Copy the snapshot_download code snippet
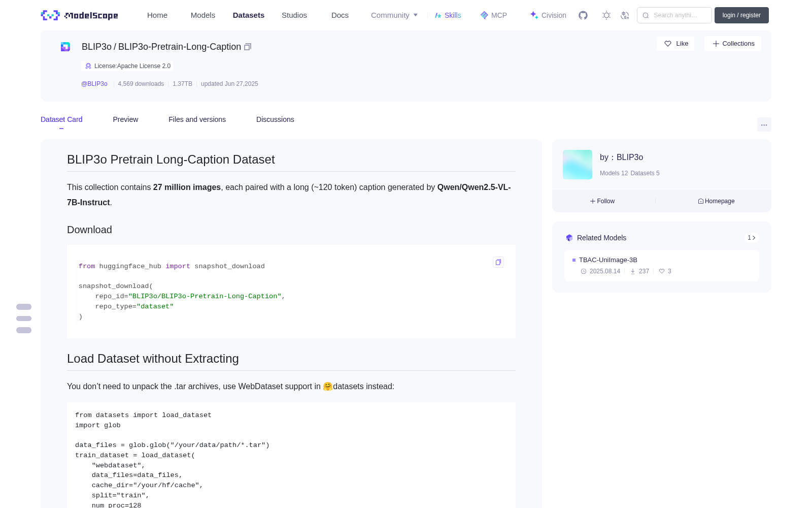 498,262
